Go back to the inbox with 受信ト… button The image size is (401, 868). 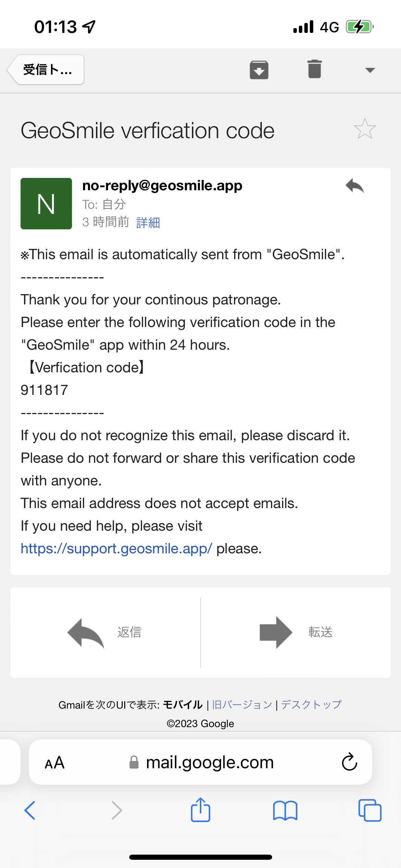(46, 70)
